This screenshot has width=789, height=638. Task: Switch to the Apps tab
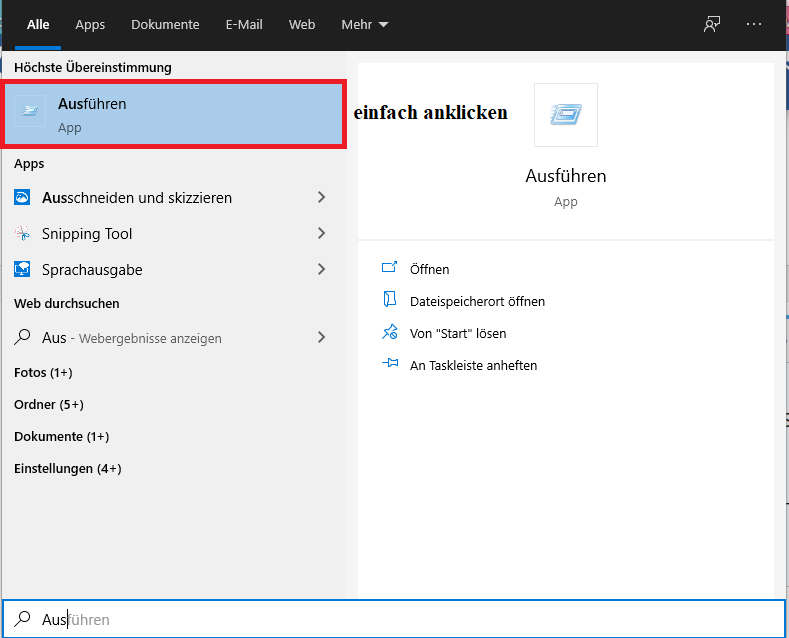pyautogui.click(x=90, y=25)
